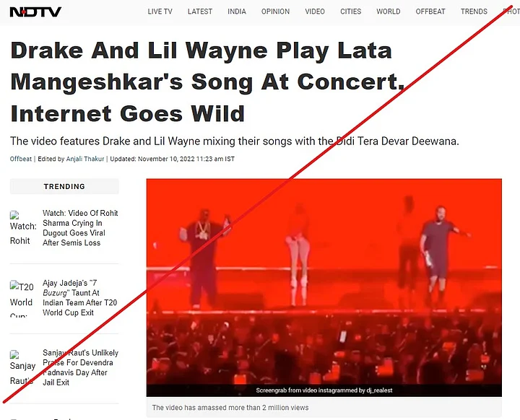Image resolution: width=520 pixels, height=420 pixels.
Task: Click the Sanjay Raut story thumbnail
Action: coord(22,367)
